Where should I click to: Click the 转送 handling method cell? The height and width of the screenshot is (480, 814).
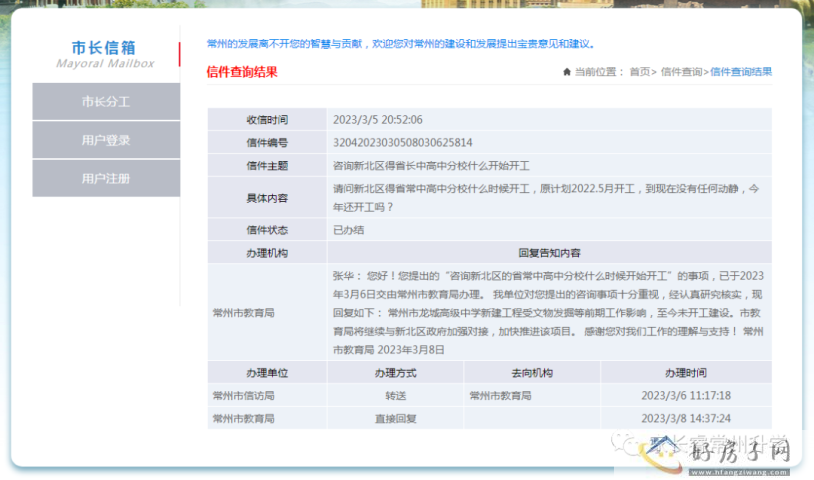click(x=396, y=396)
